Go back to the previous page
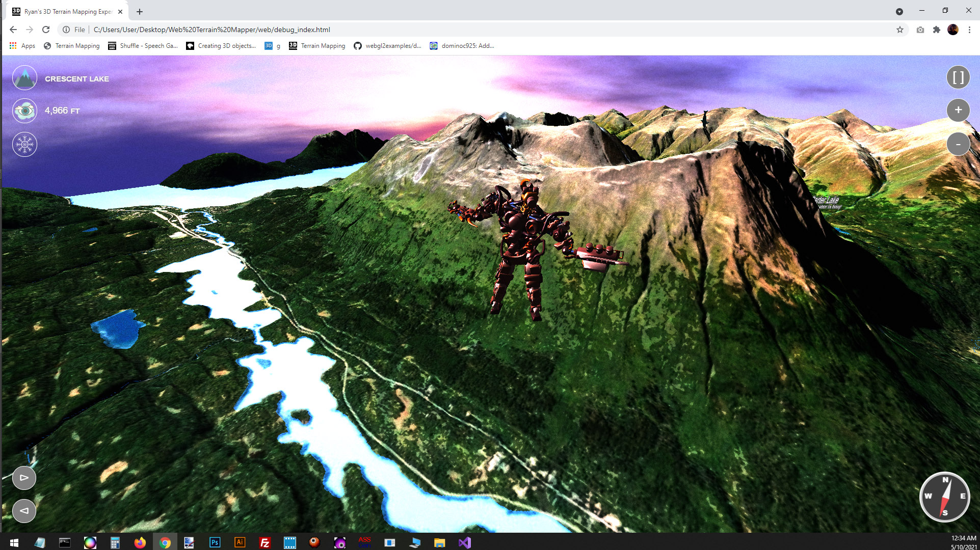 13,30
